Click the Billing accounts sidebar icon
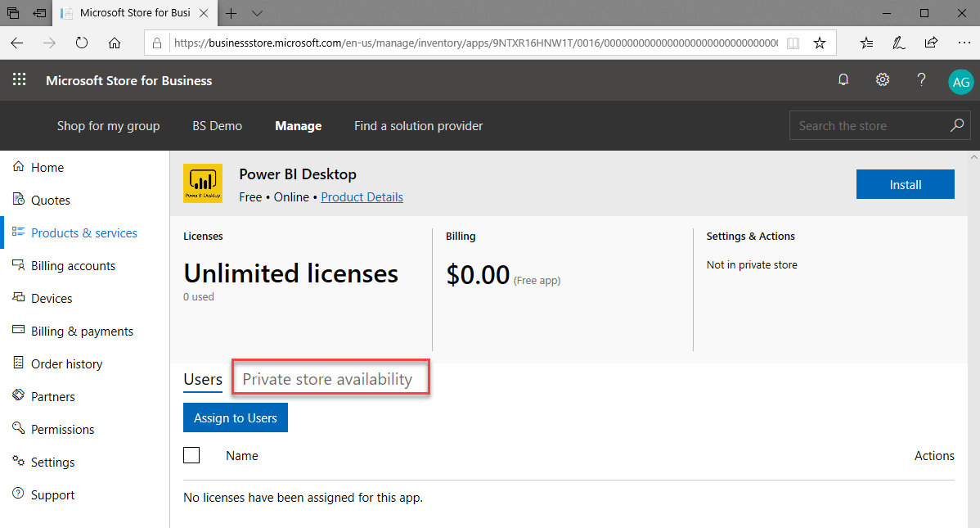980x528 pixels. 19,264
